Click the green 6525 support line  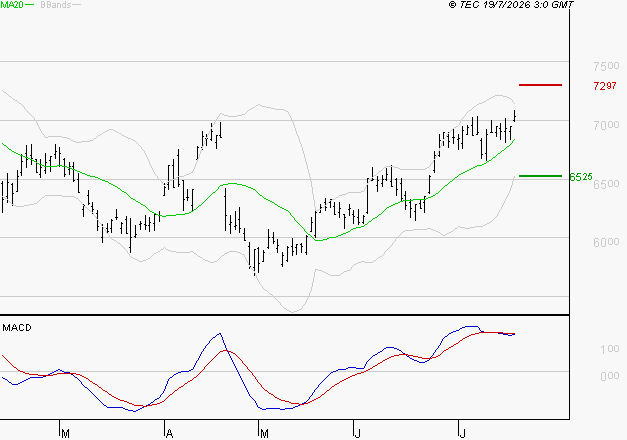point(540,176)
